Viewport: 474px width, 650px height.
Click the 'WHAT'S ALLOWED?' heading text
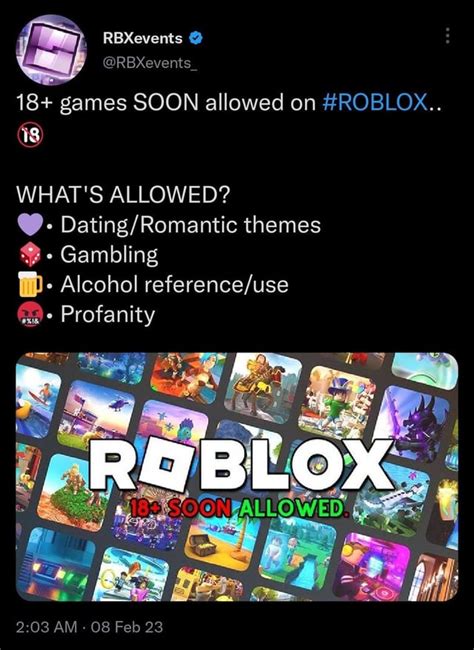[x=123, y=194]
